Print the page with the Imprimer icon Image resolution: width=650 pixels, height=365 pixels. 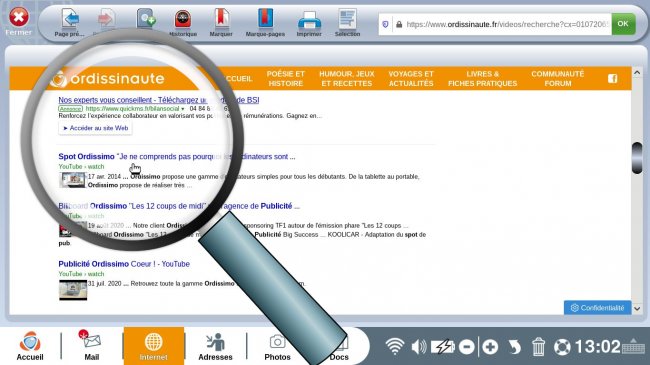point(309,20)
